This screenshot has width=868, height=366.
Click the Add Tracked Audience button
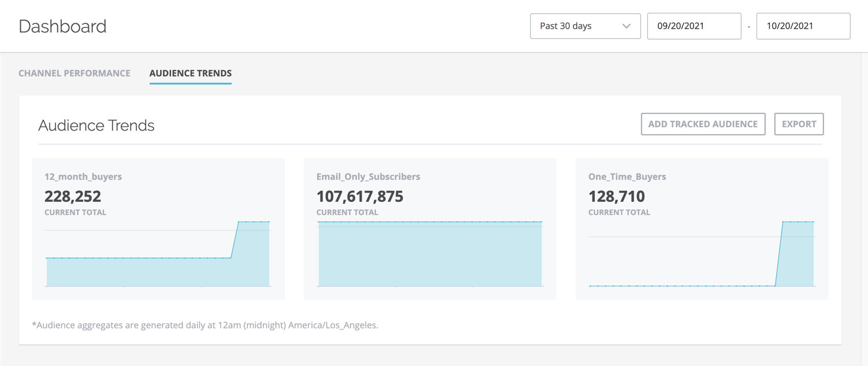pos(703,124)
